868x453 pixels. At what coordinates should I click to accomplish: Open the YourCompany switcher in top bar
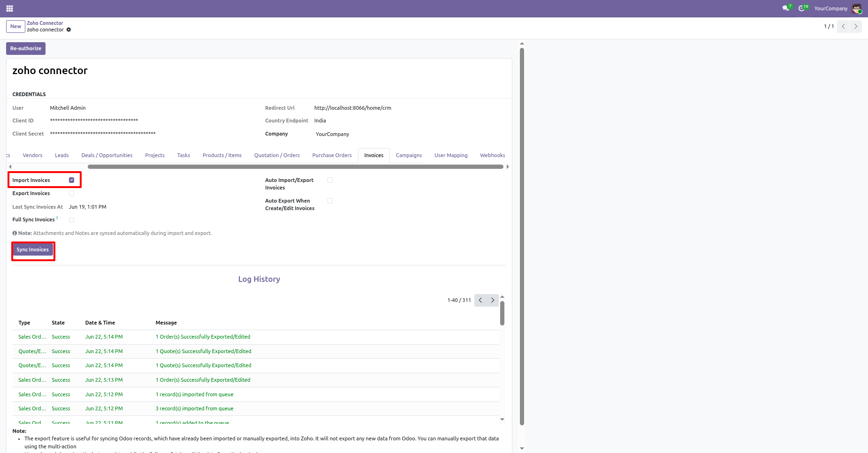[830, 8]
